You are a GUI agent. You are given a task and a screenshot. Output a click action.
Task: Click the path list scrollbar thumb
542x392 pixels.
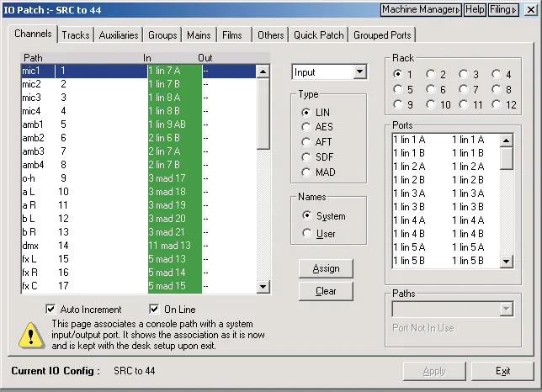[x=263, y=114]
